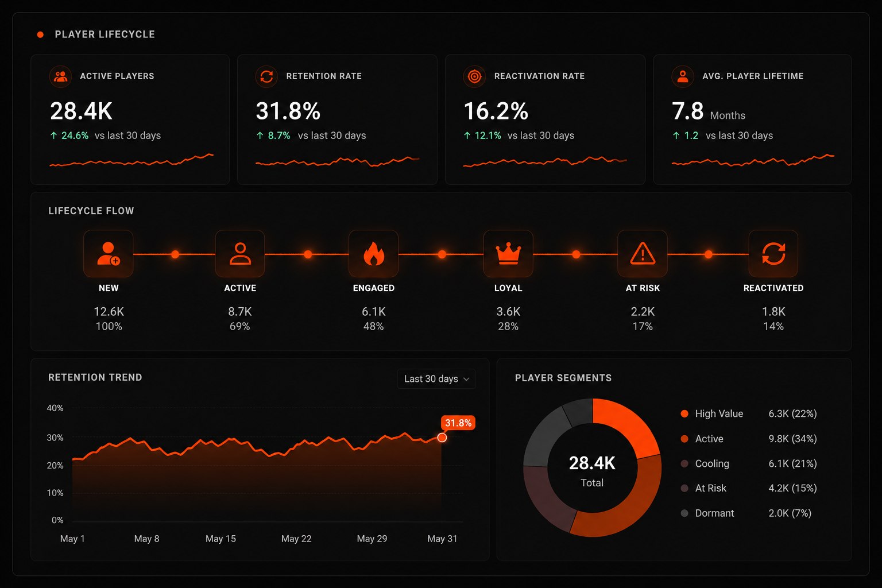This screenshot has width=882, height=588.
Task: Click the flow connector dot between New and Active
Action: (x=175, y=254)
